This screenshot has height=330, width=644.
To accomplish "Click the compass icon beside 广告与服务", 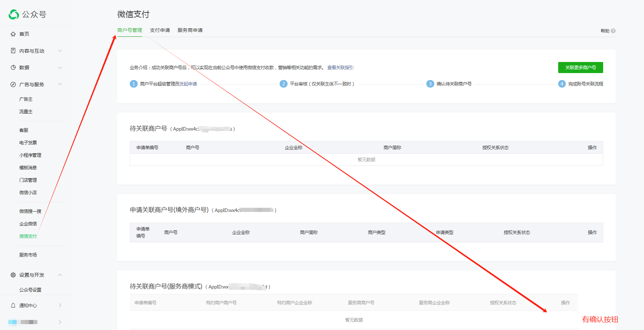I will click(13, 84).
